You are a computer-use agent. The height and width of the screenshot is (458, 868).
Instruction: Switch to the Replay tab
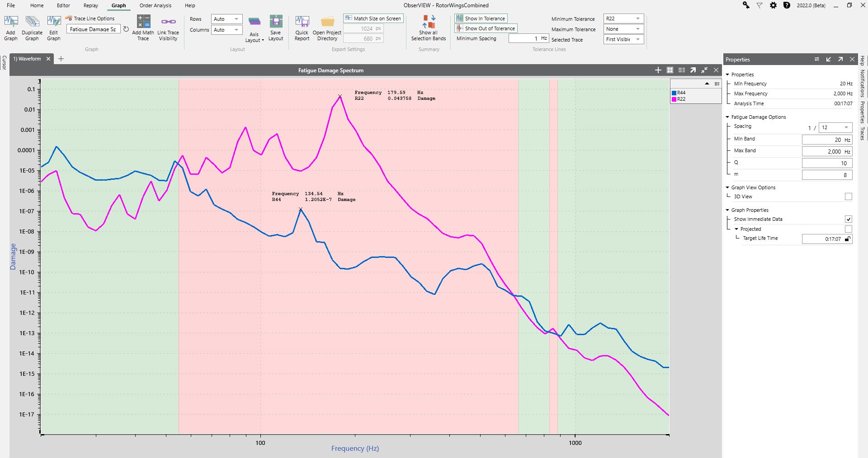(x=91, y=5)
